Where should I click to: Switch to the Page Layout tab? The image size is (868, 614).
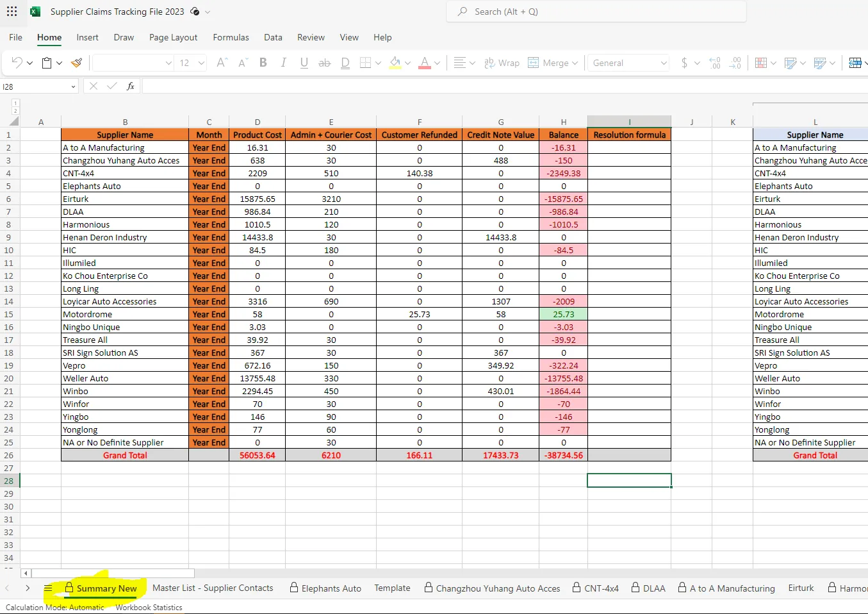[x=174, y=37]
